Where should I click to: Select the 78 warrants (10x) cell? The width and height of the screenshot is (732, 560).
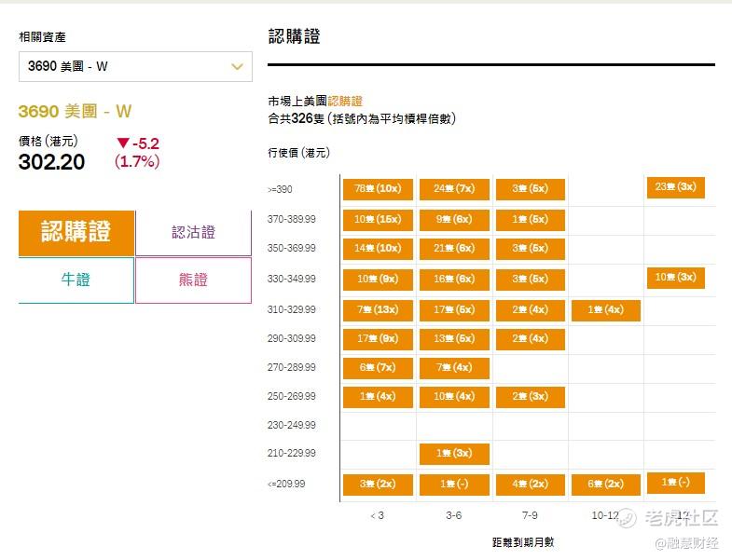(379, 189)
